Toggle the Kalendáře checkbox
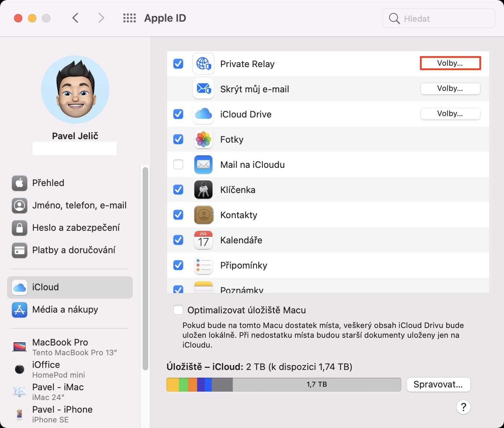The width and height of the screenshot is (504, 428). [178, 240]
